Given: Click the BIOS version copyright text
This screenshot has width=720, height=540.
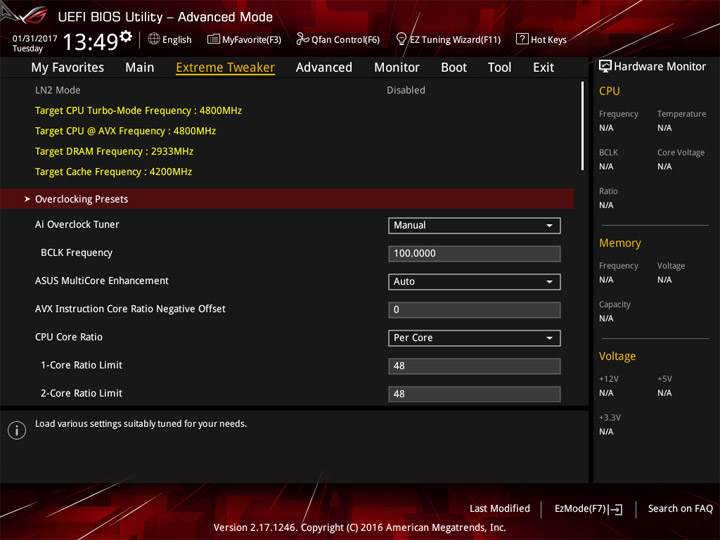Looking at the screenshot, I should point(360,528).
